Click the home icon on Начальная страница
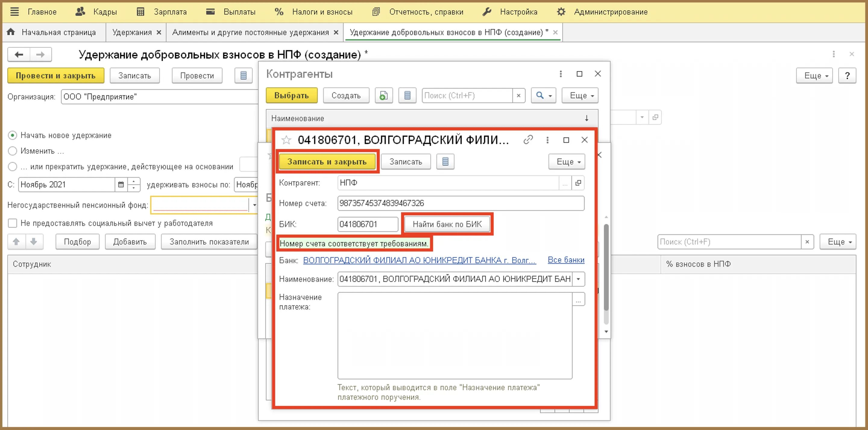This screenshot has height=430, width=868. click(11, 32)
